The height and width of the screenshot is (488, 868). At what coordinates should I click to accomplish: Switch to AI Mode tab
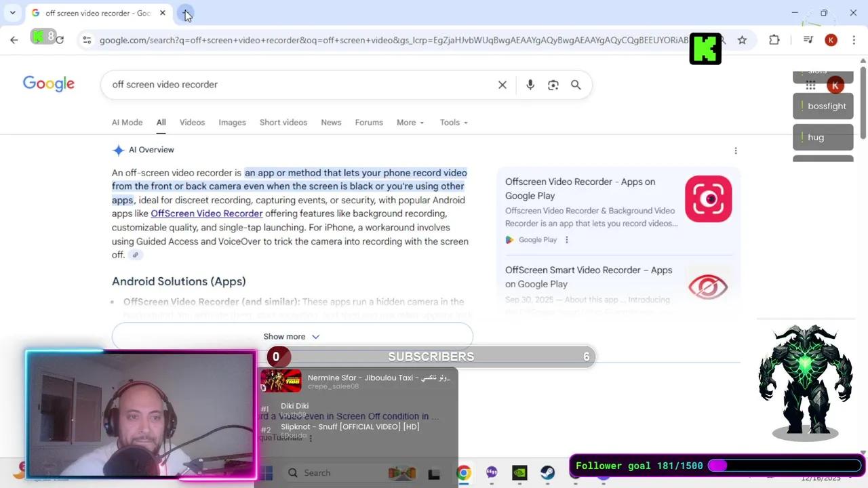[x=127, y=123]
